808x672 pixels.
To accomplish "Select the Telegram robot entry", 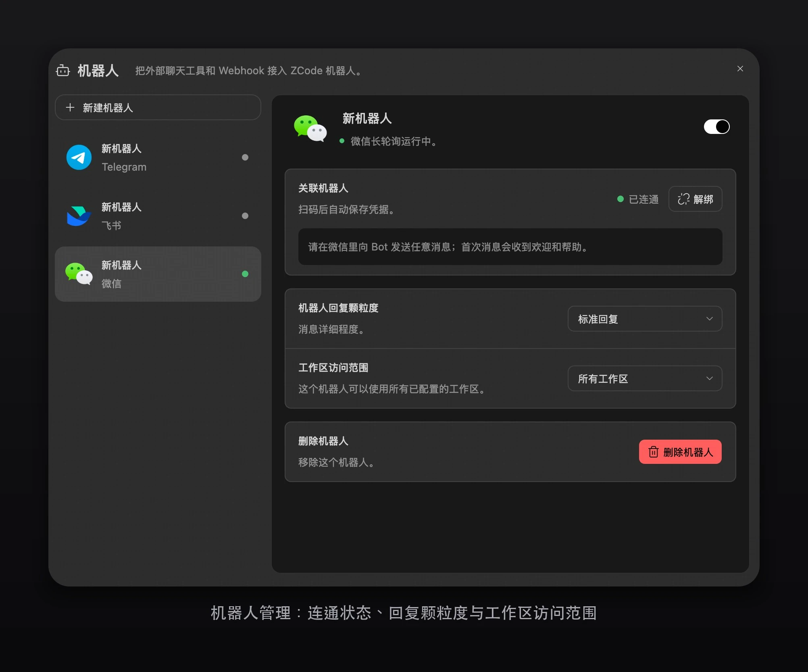I will [x=158, y=157].
